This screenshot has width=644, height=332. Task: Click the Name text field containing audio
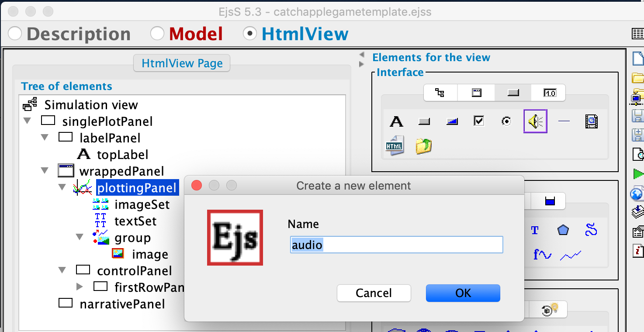click(x=397, y=245)
